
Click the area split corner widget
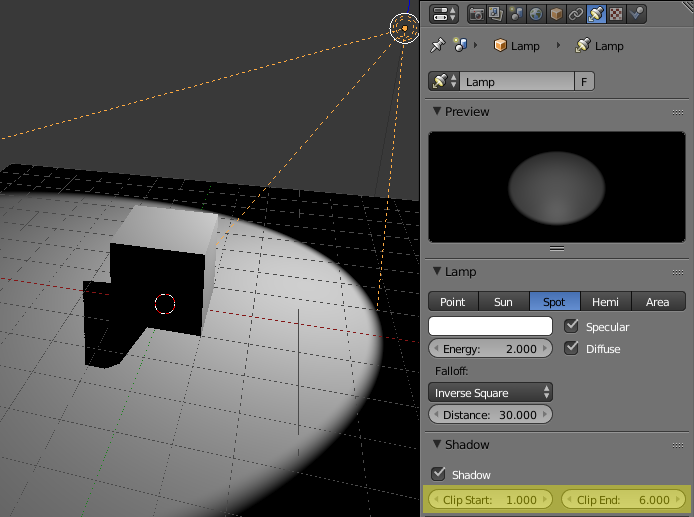coord(688,5)
